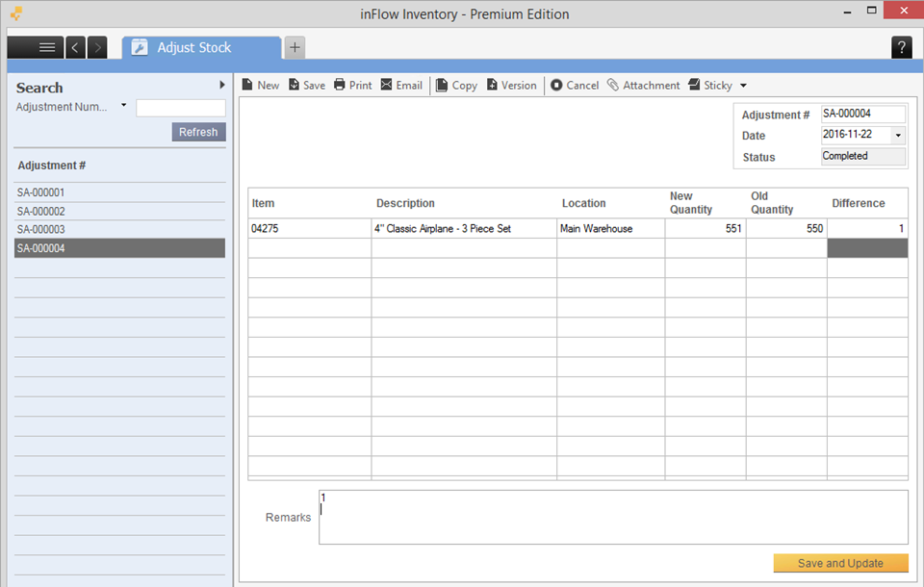The image size is (924, 587).
Task: Click the Status field showing Completed
Action: coord(863,156)
